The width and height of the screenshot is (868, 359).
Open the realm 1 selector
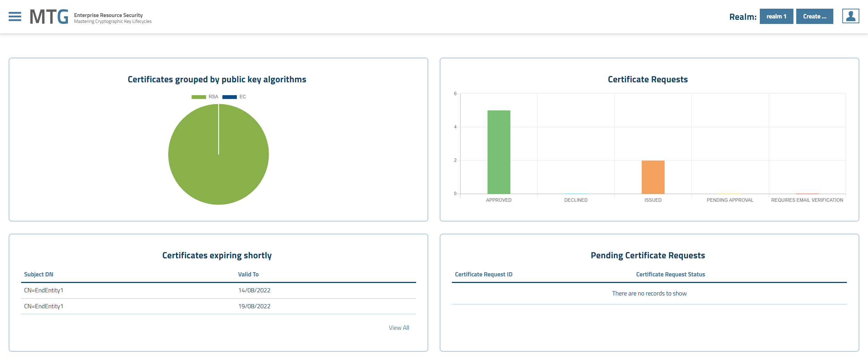click(776, 16)
